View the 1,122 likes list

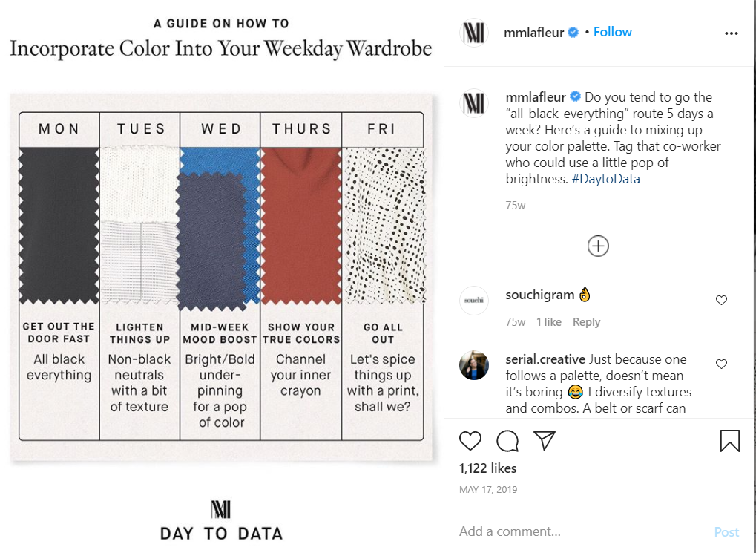click(487, 468)
